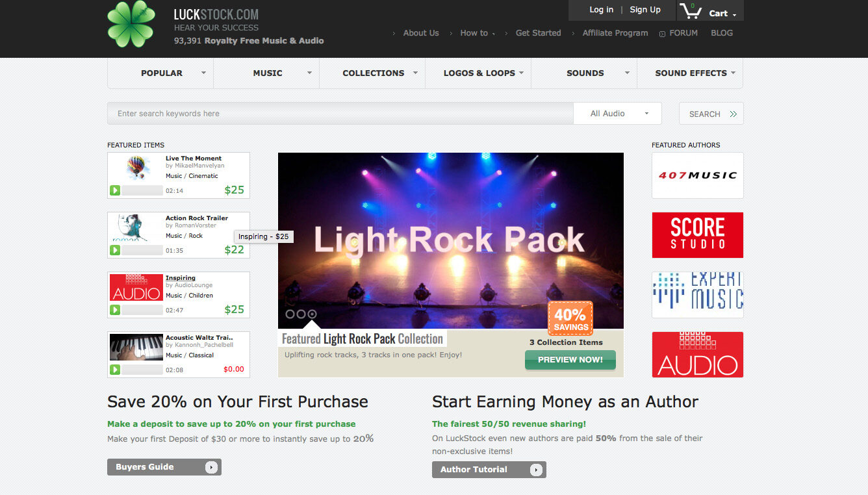Click the hot air balloon thumbnail

[x=136, y=168]
